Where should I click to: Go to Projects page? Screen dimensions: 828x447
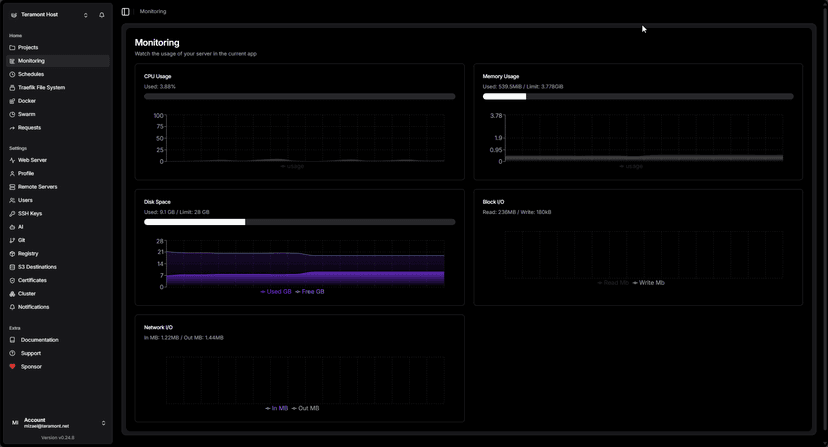28,48
